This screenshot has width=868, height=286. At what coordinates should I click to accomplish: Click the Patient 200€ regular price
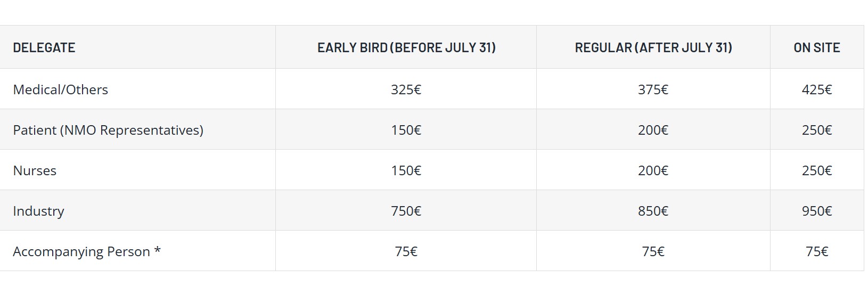[x=653, y=130]
